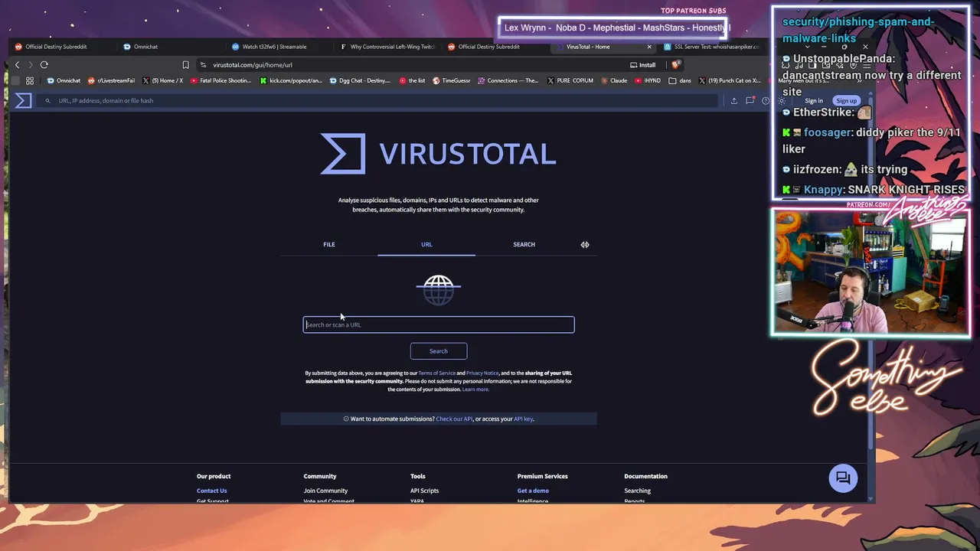This screenshot has height=551, width=980.
Task: Switch to the FILE tab
Action: pyautogui.click(x=329, y=244)
